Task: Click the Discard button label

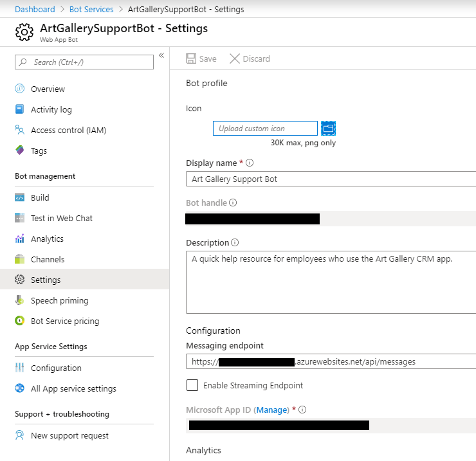Action: [257, 59]
